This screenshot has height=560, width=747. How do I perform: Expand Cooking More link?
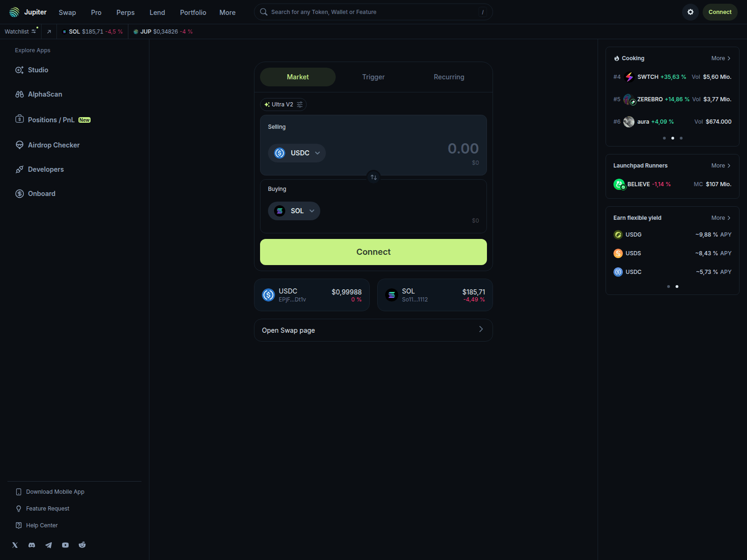[x=721, y=58]
